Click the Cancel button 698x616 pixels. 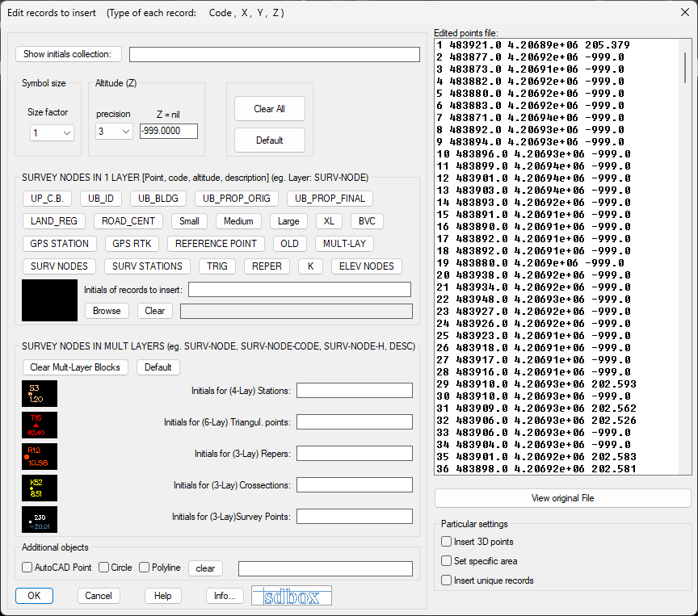[x=99, y=596]
